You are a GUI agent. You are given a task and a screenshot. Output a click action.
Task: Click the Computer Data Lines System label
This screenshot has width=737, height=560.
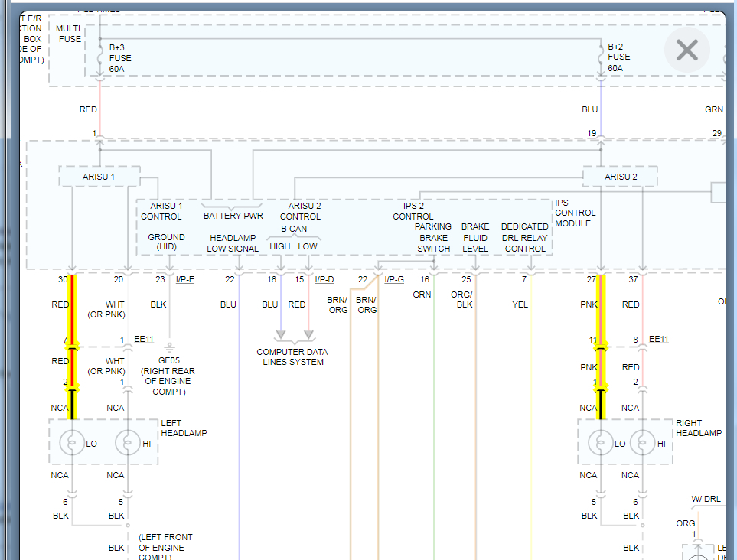click(x=292, y=357)
